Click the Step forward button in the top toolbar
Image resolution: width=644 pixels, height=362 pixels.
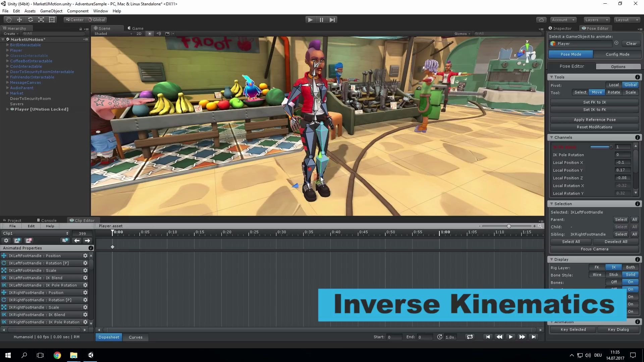[x=332, y=20]
